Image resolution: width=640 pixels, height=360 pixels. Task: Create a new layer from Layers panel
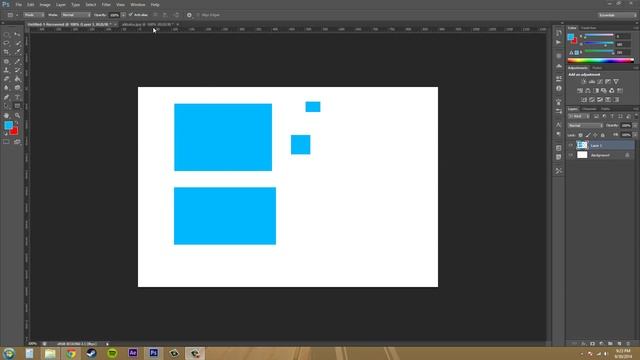tap(619, 344)
